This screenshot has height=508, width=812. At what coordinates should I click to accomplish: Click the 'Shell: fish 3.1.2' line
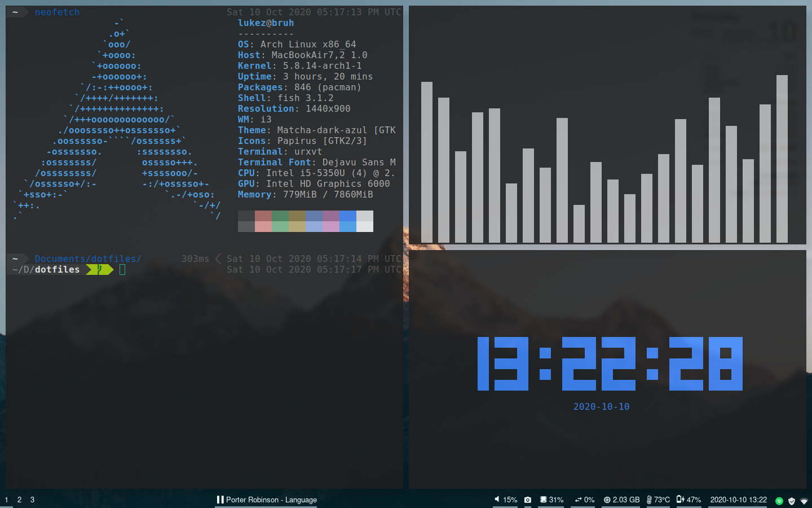pyautogui.click(x=286, y=98)
